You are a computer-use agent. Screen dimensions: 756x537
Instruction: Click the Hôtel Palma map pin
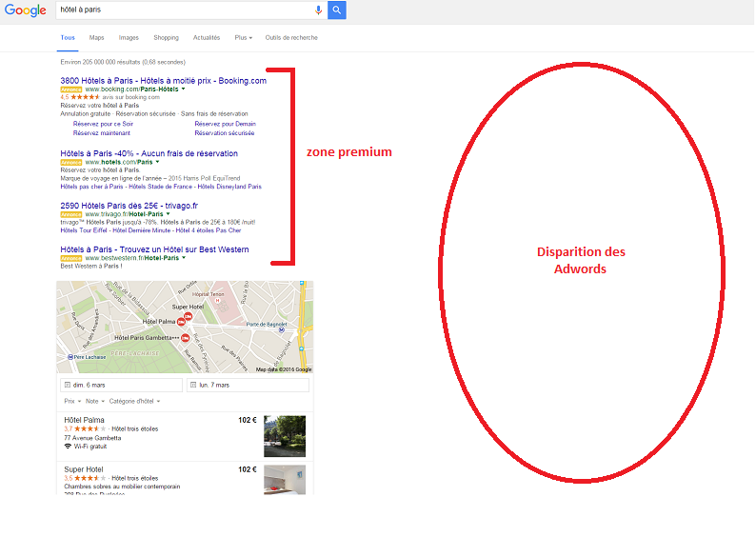[181, 322]
